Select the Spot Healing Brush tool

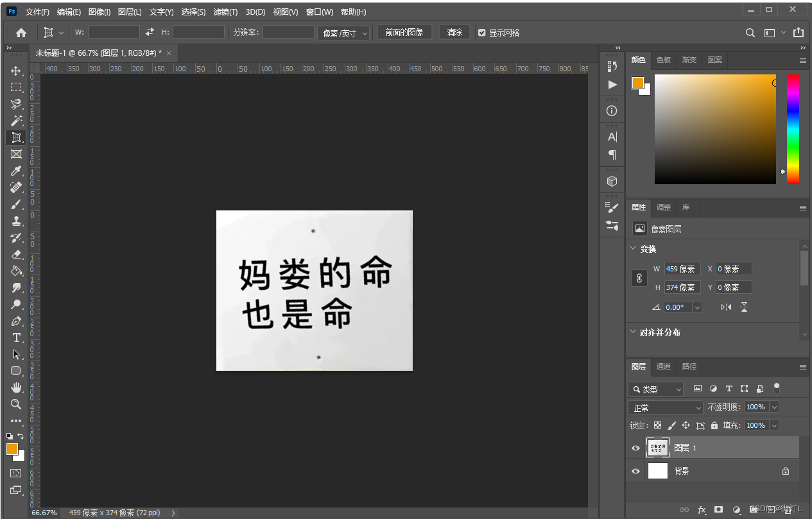pos(16,187)
